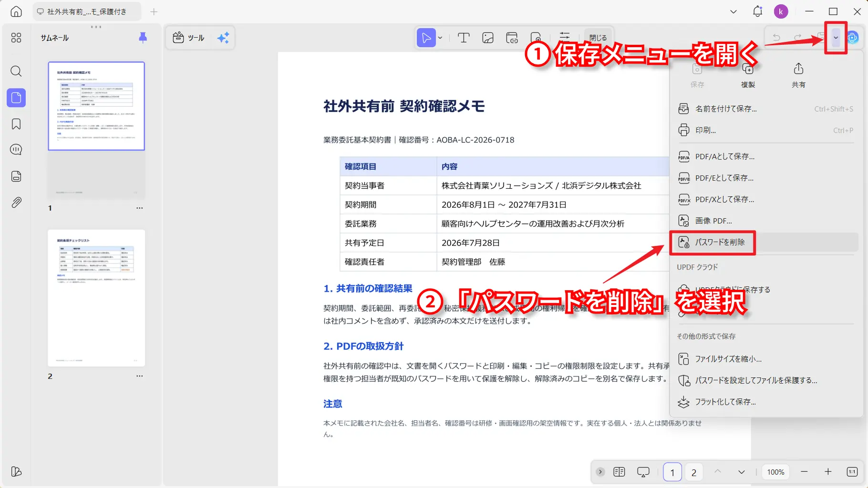Open the UPDF AI icon at top right
The height and width of the screenshot is (488, 868).
[853, 37]
